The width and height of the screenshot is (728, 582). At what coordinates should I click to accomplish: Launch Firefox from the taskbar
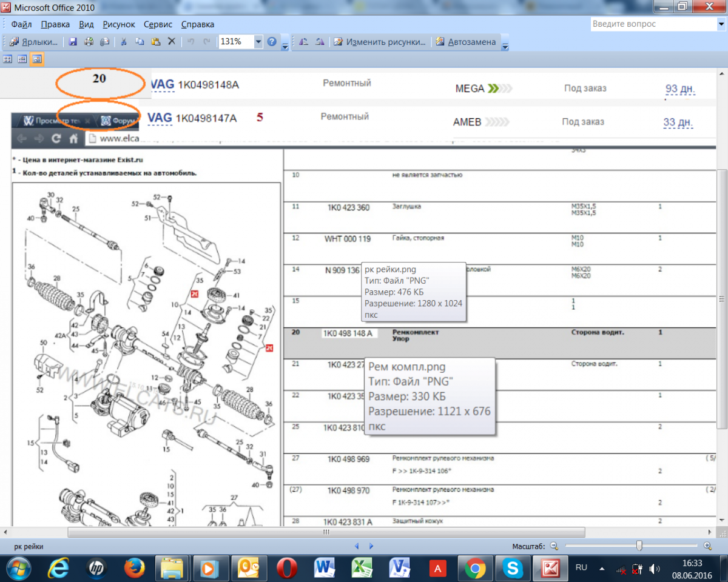[x=134, y=569]
